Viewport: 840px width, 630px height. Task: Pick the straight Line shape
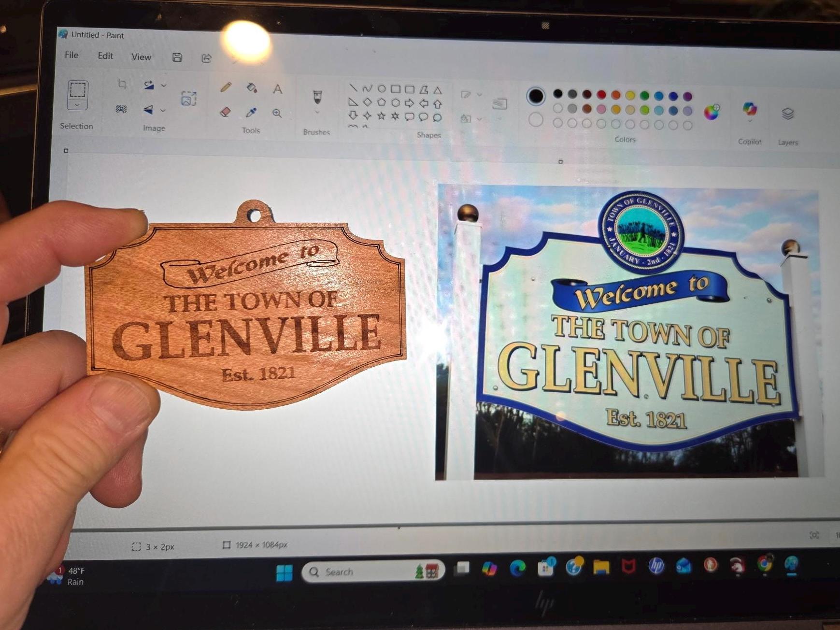coord(354,88)
